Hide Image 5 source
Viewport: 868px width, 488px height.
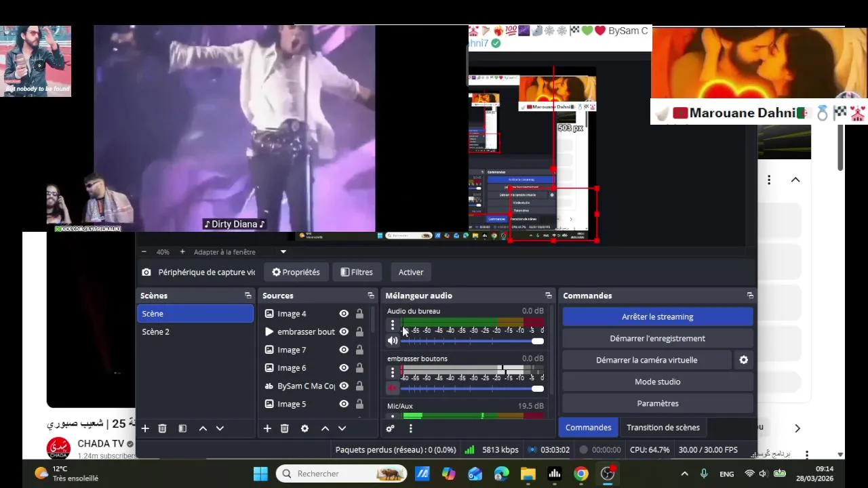point(344,404)
